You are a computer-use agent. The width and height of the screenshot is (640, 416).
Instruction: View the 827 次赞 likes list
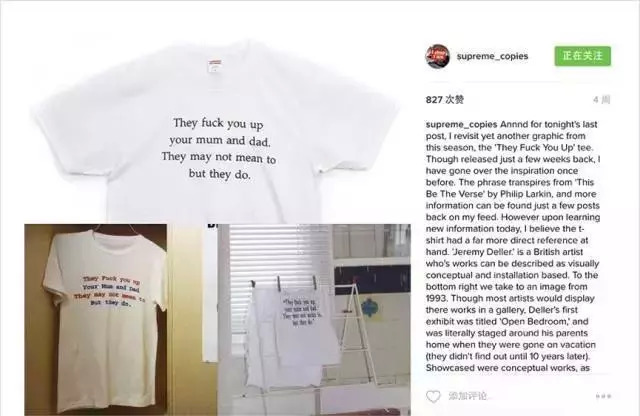444,100
